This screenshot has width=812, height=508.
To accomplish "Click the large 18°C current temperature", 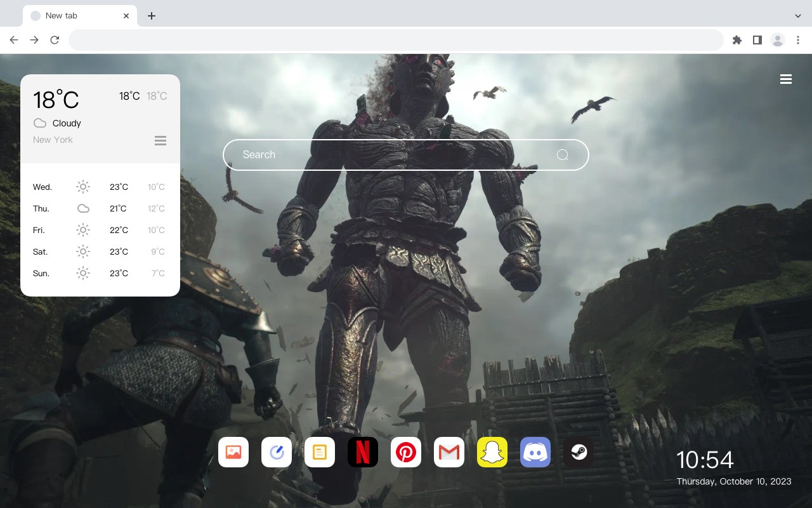I will pos(56,100).
